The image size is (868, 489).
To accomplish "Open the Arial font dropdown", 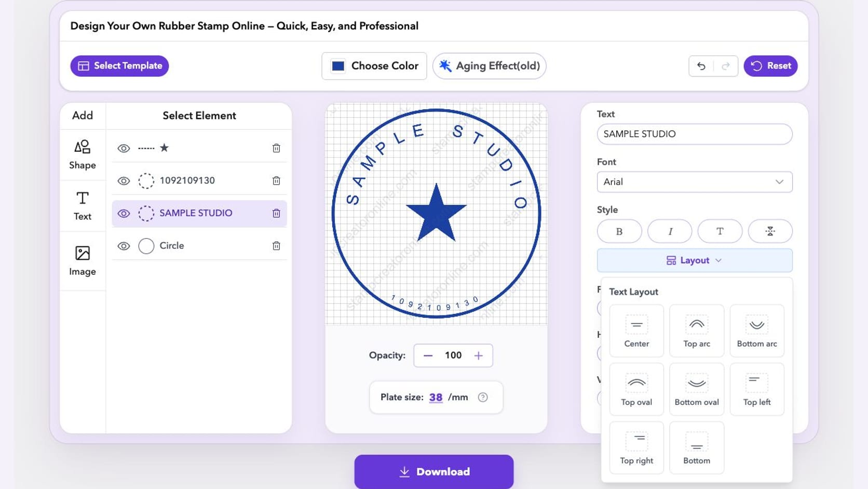I will pyautogui.click(x=695, y=182).
